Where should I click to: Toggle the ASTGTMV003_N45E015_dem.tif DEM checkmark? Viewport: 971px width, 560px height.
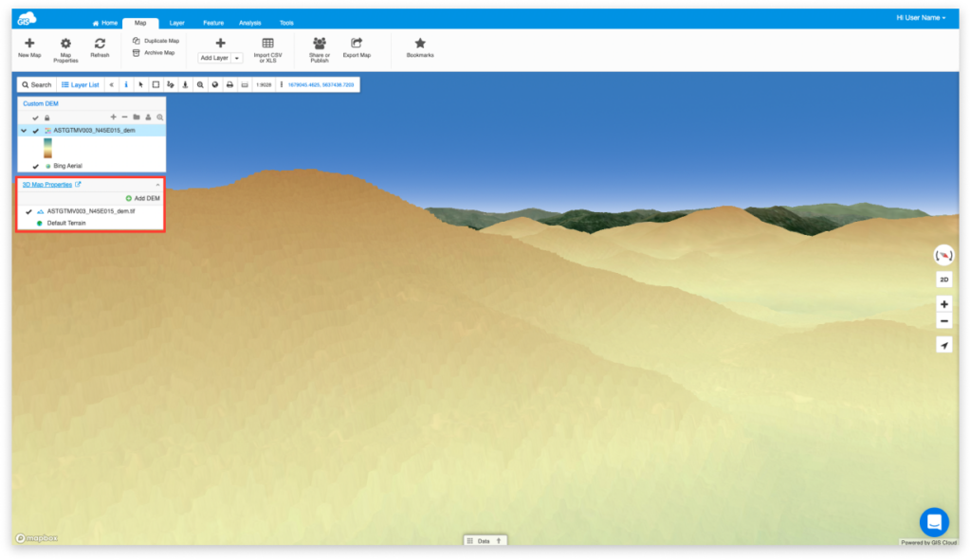(x=27, y=211)
